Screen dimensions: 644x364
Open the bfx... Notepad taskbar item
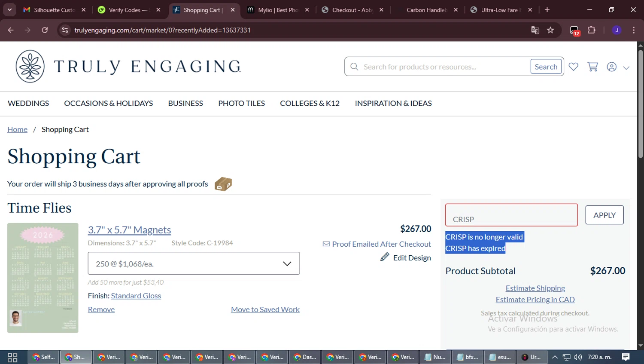(467, 357)
